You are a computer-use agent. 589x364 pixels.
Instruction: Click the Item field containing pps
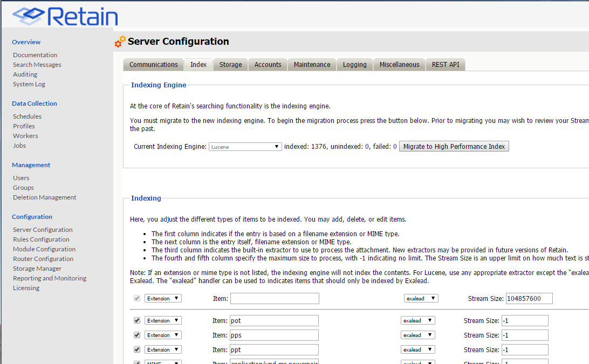[274, 335]
